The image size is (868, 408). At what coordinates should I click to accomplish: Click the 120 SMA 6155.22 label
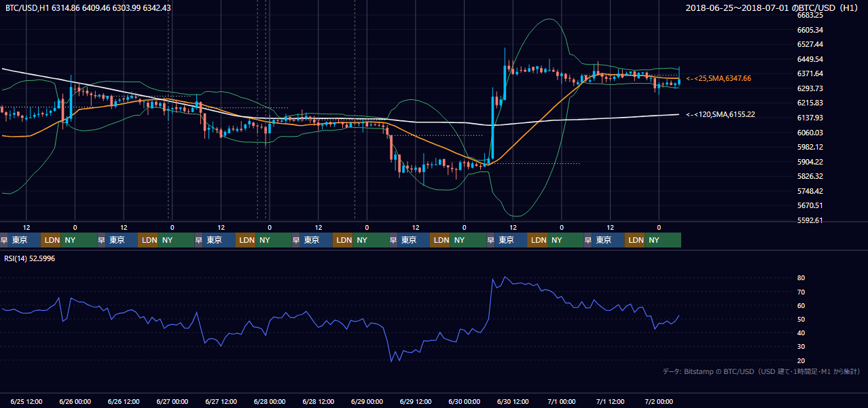pyautogui.click(x=721, y=114)
